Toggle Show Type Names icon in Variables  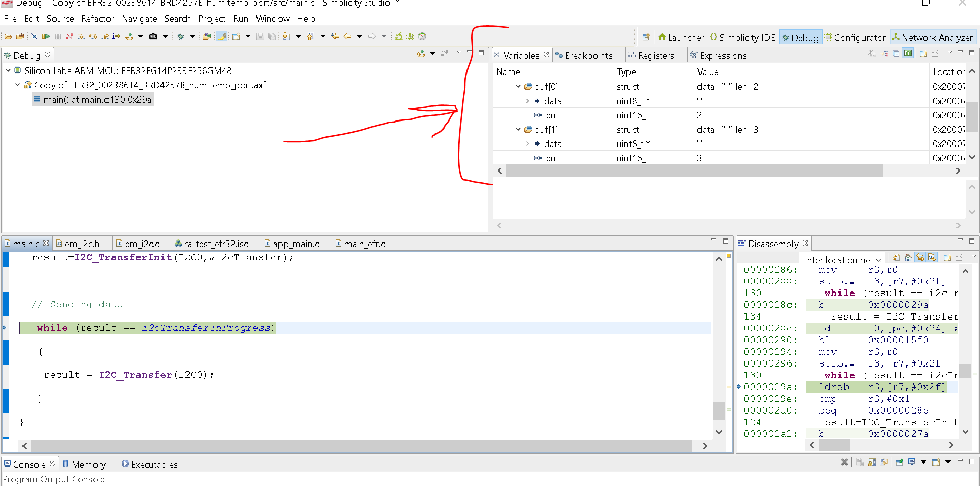872,53
